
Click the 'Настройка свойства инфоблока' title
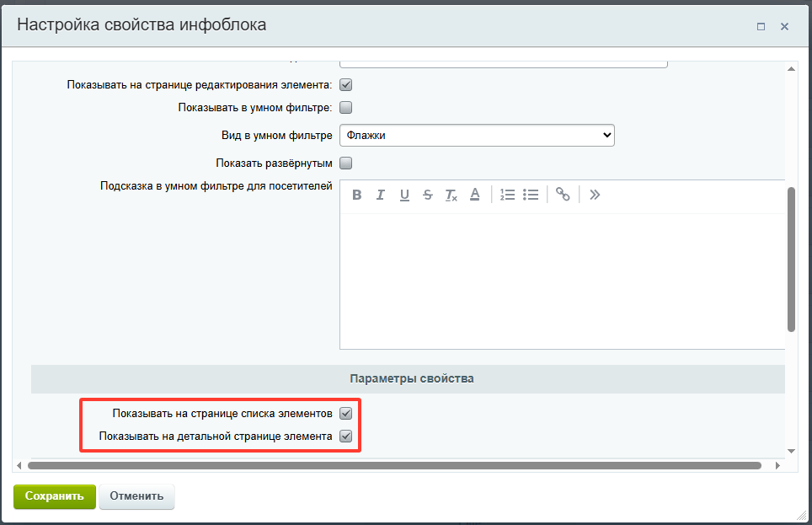[142, 25]
